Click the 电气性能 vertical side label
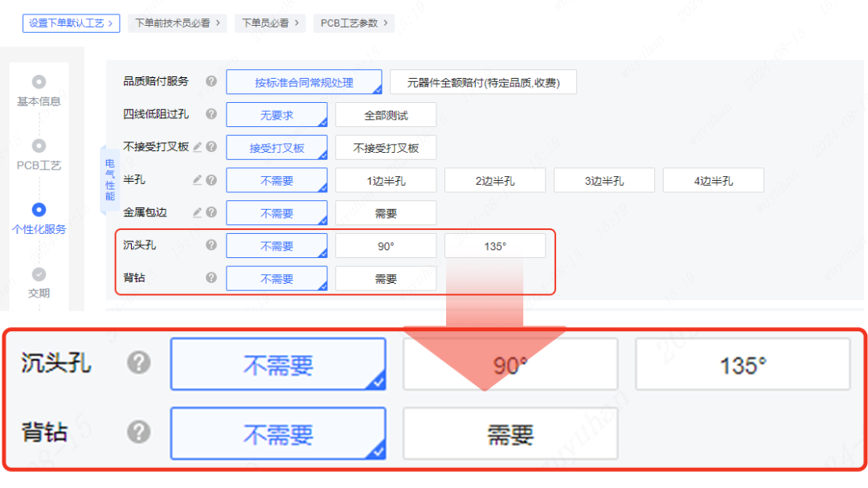 click(x=110, y=179)
